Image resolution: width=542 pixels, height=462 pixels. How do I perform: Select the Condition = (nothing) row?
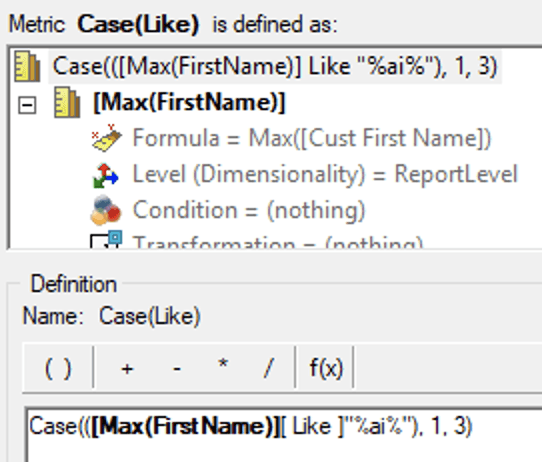249,210
